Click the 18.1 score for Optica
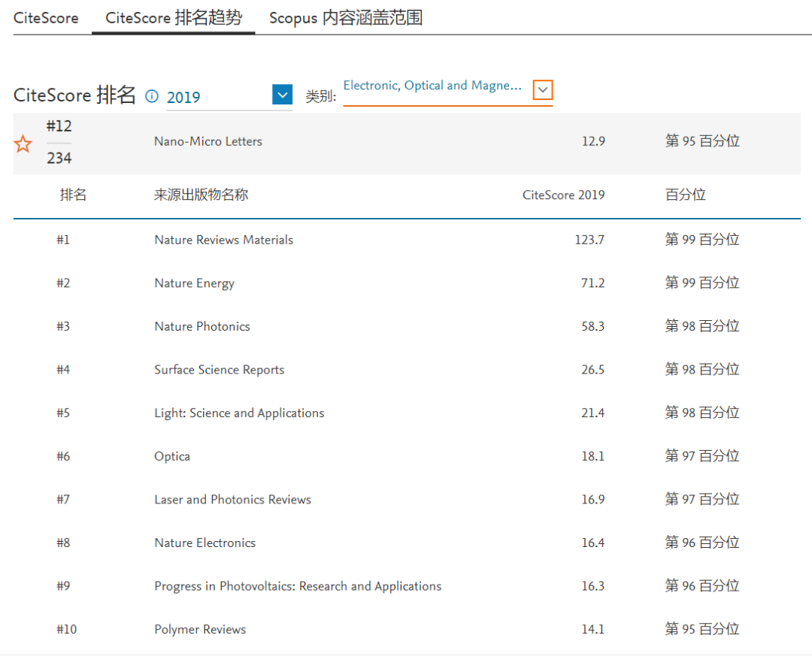The width and height of the screenshot is (812, 656). [x=592, y=456]
